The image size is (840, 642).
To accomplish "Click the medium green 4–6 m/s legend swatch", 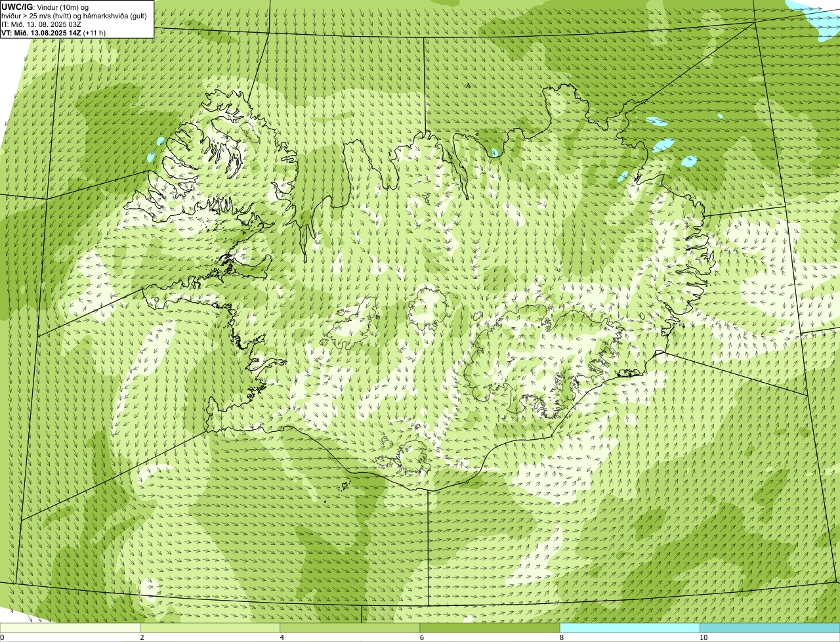I will pos(350,628).
